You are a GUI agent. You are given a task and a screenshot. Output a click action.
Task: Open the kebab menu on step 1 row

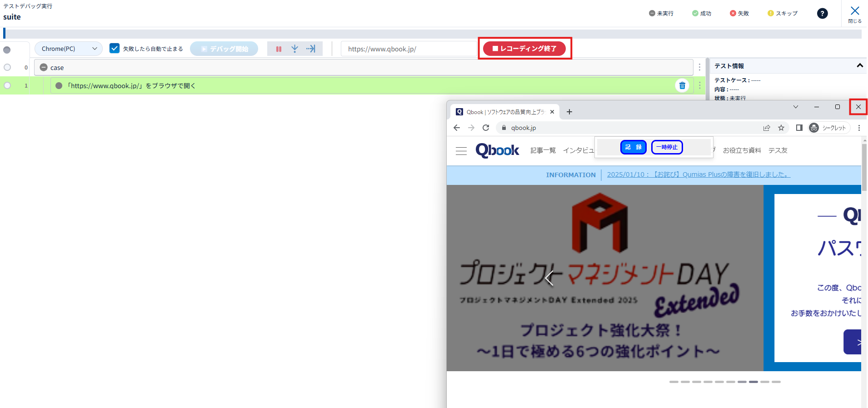point(699,85)
